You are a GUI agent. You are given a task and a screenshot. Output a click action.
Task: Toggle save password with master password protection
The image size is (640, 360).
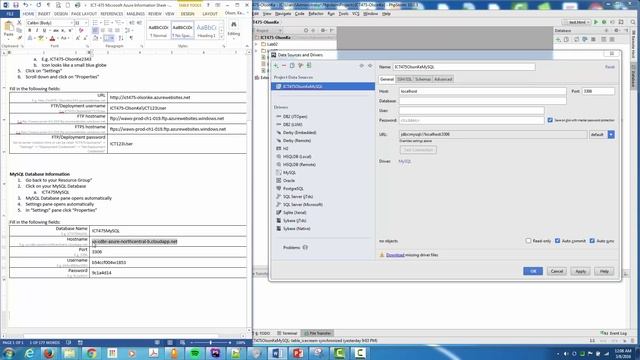click(x=550, y=120)
